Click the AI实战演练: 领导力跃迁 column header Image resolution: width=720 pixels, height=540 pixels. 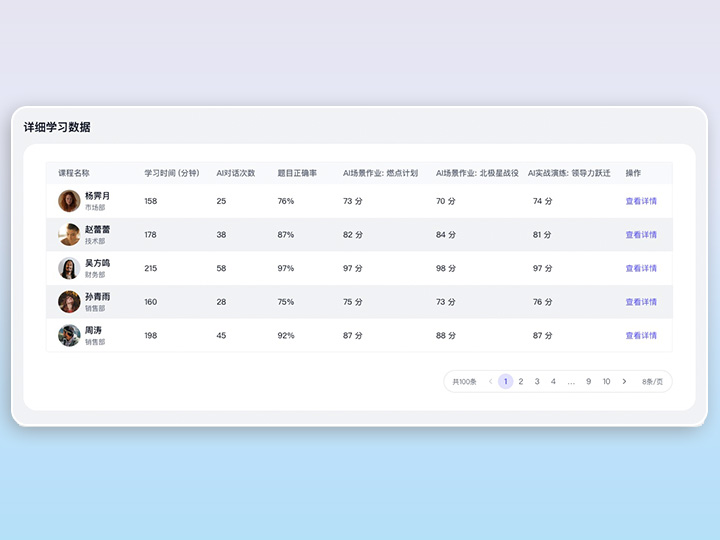[x=569, y=173]
